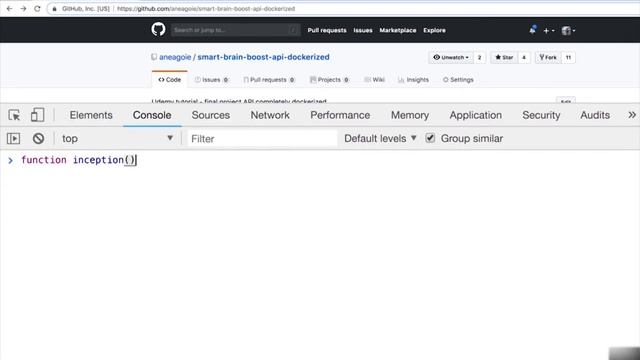Screen dimensions: 640x360
Task: View the forks count 11
Action: pyautogui.click(x=568, y=58)
